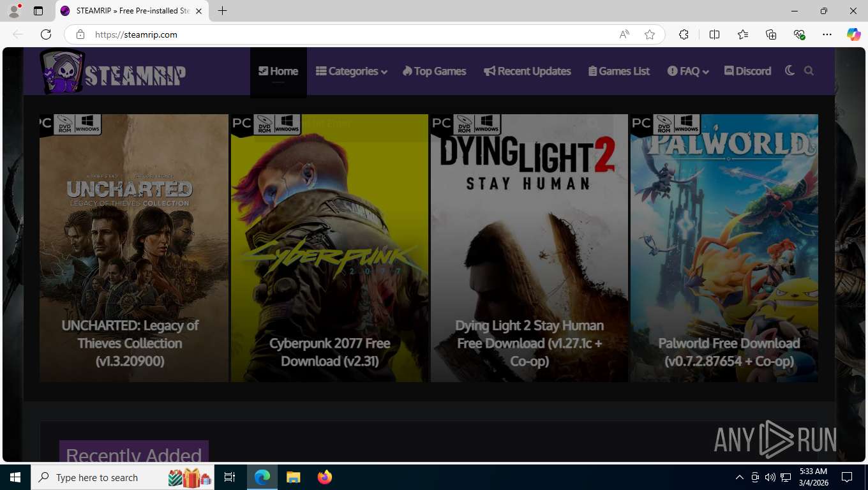Screen dimensions: 868x490
Task: Show hidden system tray icons
Action: tap(740, 477)
